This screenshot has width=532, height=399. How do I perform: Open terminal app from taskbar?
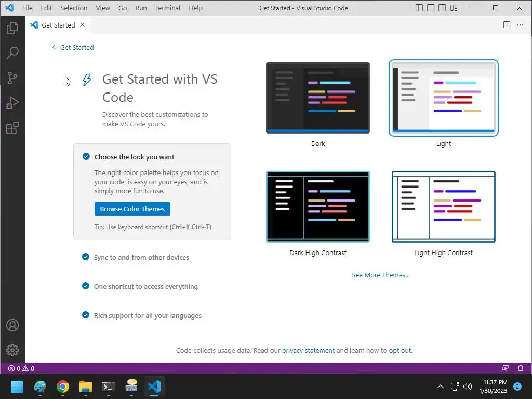point(109,387)
